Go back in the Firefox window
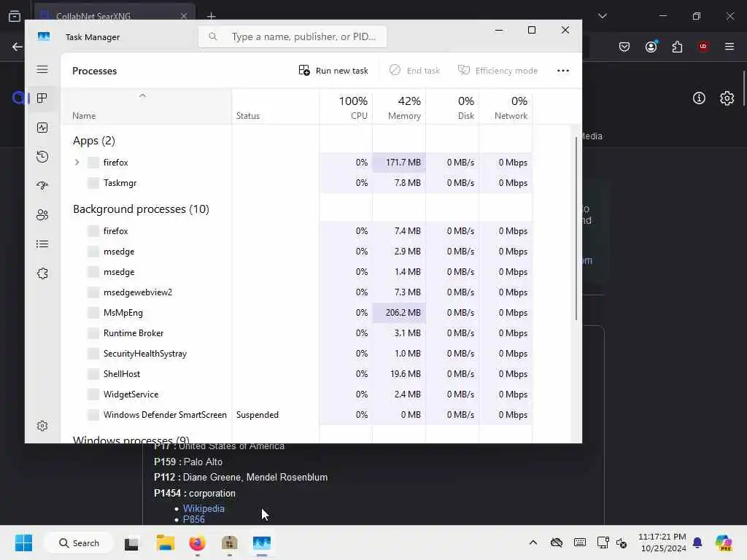This screenshot has width=747, height=560. (x=18, y=47)
